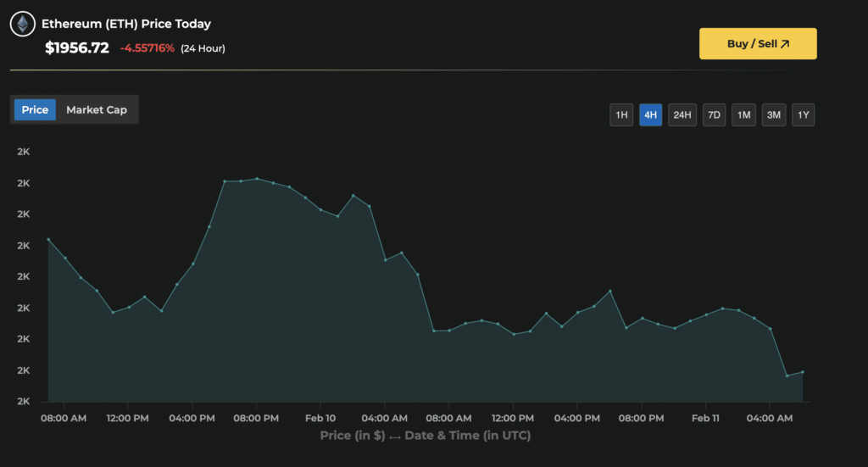Switch to the Market Cap tab
This screenshot has height=467, width=868.
tap(97, 109)
